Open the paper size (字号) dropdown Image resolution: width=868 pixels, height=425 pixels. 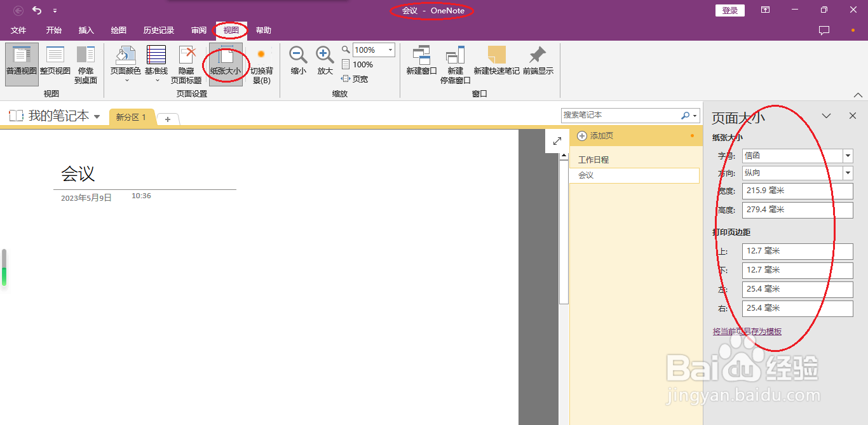(x=848, y=156)
